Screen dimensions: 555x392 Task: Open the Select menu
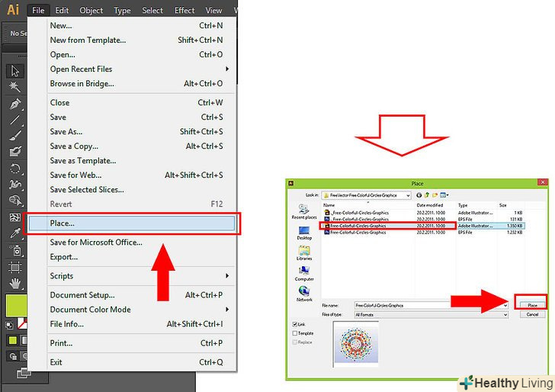(x=152, y=10)
